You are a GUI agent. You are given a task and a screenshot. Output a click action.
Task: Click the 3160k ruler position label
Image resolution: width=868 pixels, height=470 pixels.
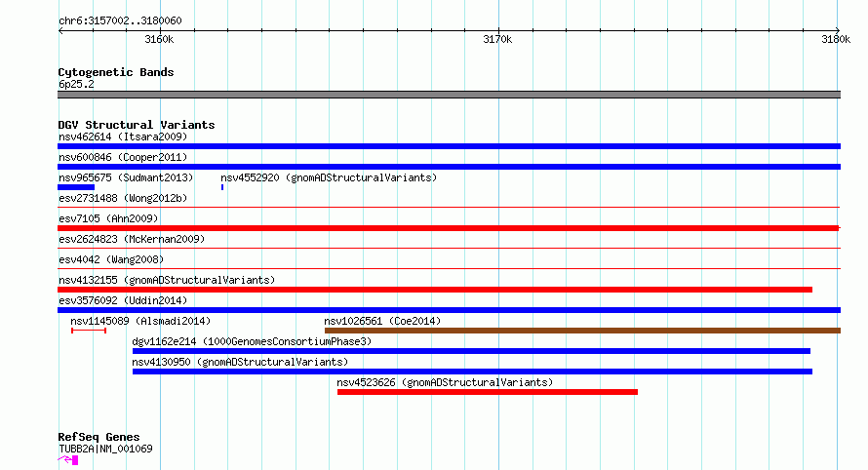159,39
